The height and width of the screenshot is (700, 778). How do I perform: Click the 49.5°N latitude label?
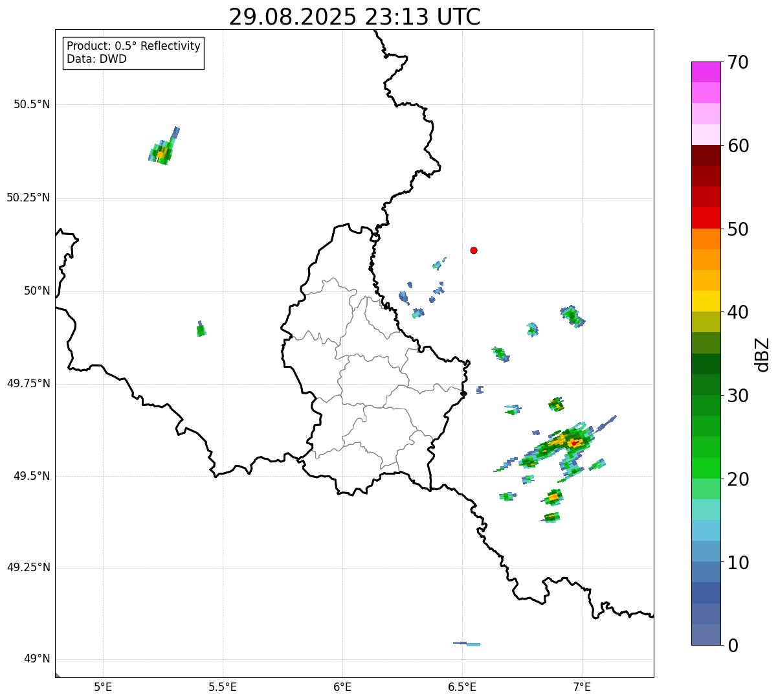click(x=31, y=477)
